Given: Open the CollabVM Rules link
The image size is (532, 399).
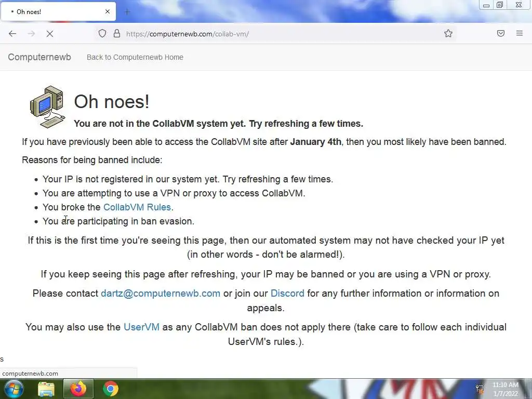Looking at the screenshot, I should click(x=137, y=207).
